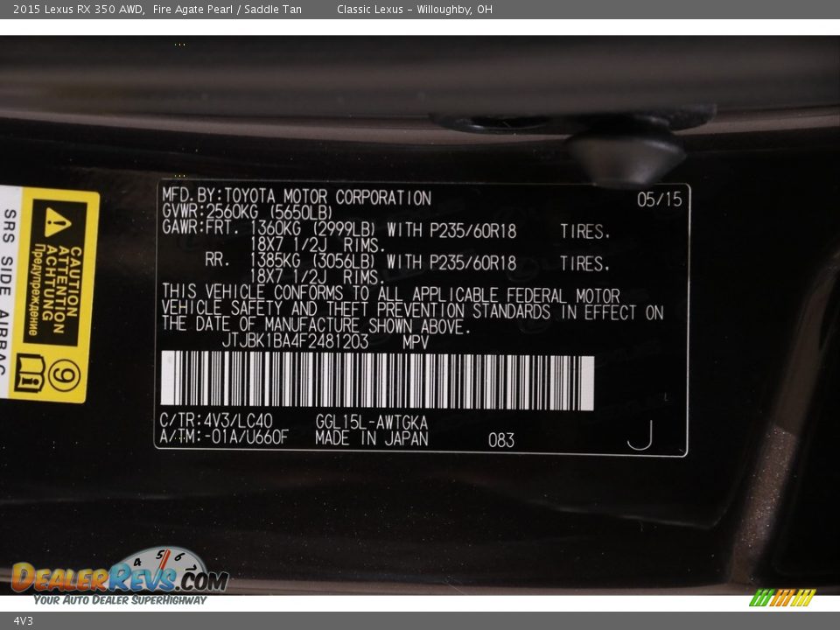Click the manufacture date '05/15'
This screenshot has height=630, width=840.
point(660,199)
